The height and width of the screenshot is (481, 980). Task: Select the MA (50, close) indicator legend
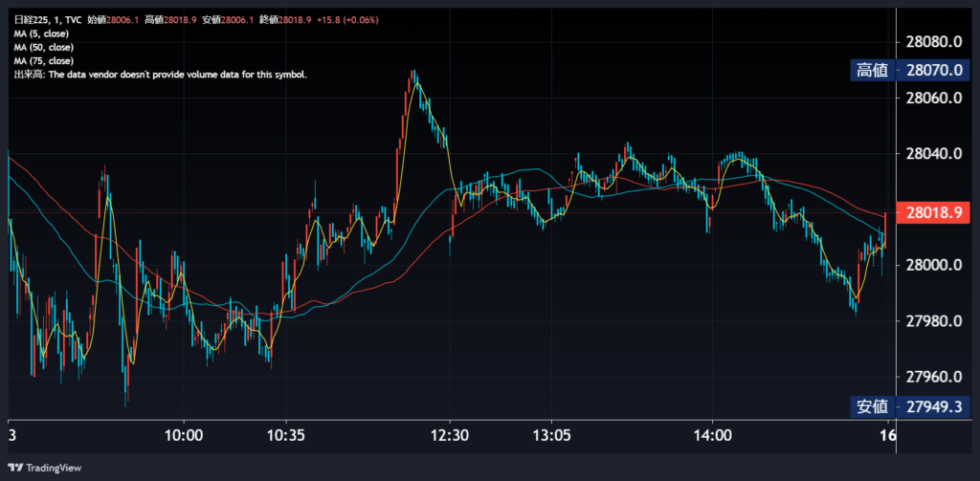(44, 48)
